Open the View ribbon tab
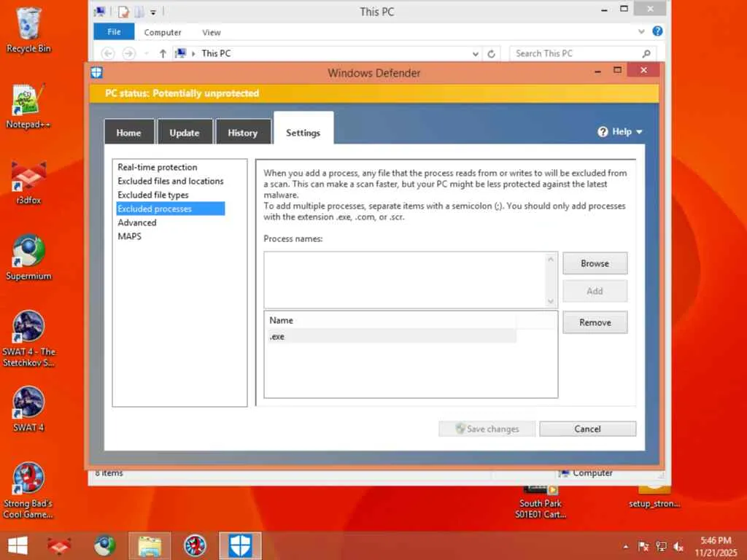This screenshot has height=560, width=747. point(211,32)
